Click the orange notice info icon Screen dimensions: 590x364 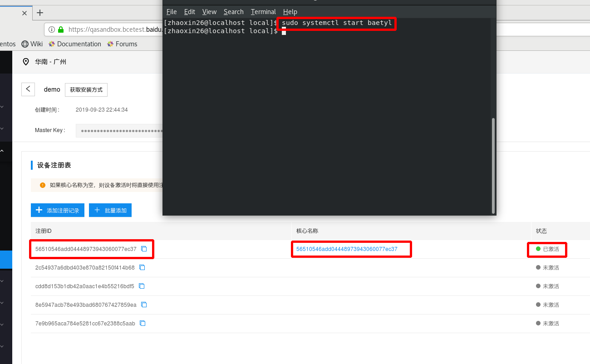click(43, 185)
